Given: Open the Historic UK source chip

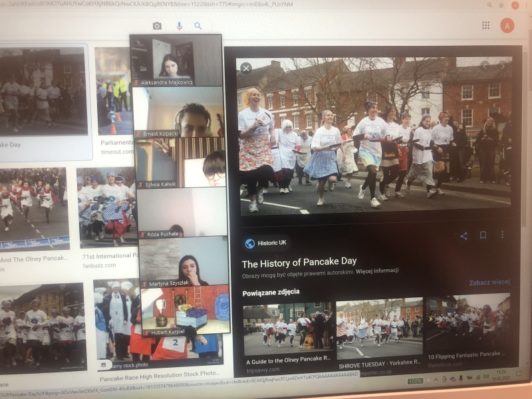Looking at the screenshot, I should 266,243.
